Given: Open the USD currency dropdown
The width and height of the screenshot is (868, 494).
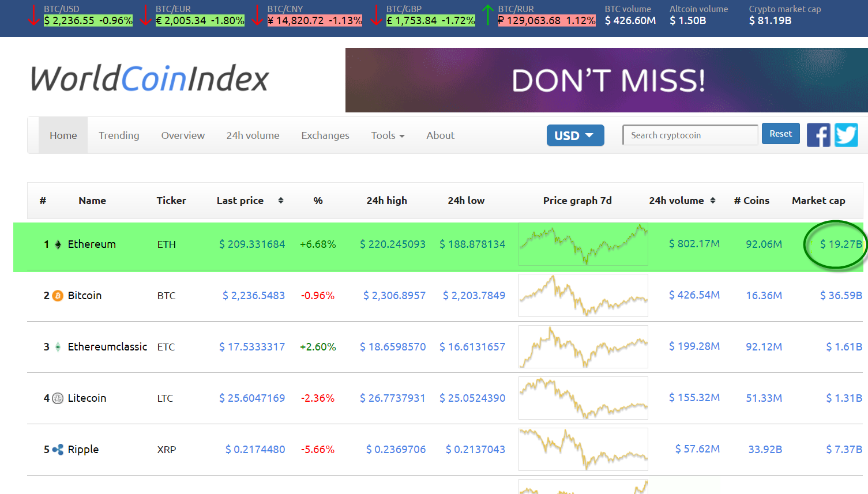Looking at the screenshot, I should (575, 135).
